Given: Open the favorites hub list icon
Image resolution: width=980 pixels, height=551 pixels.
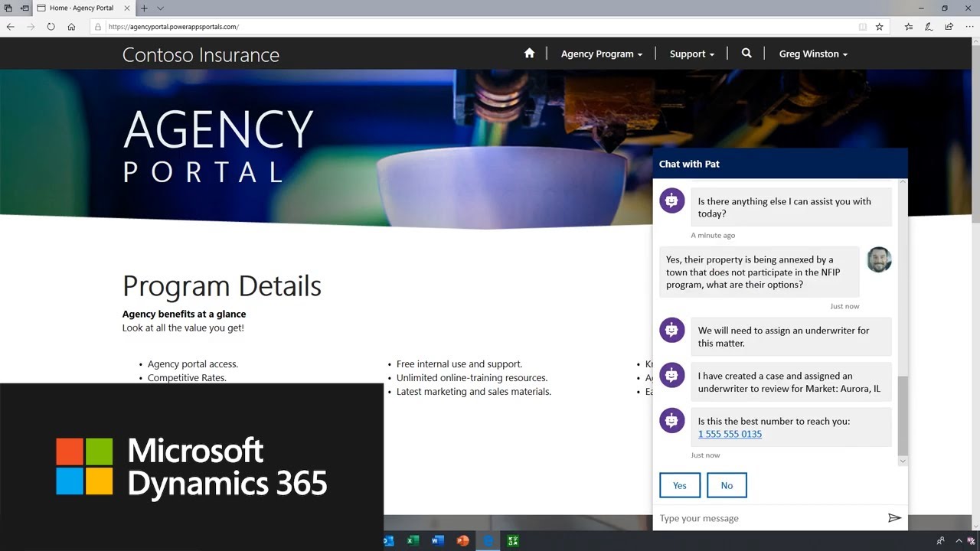Looking at the screenshot, I should pos(908,27).
